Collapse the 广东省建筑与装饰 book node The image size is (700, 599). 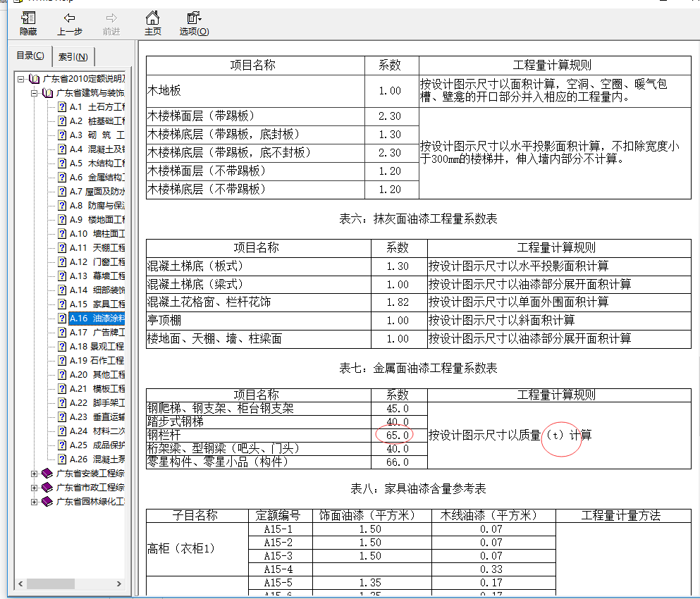tap(35, 93)
